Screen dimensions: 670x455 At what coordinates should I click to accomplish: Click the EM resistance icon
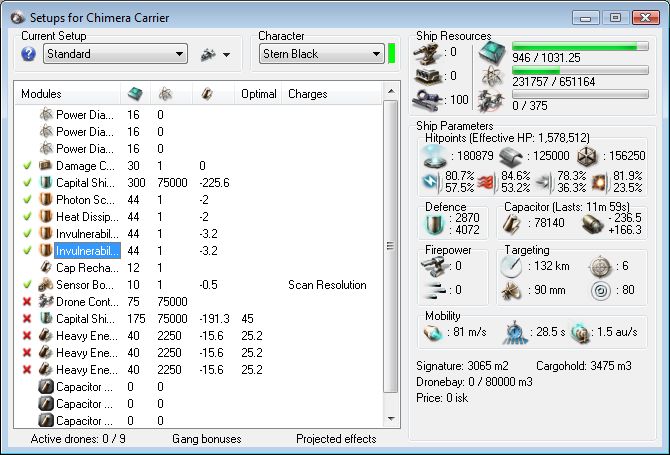pyautogui.click(x=432, y=182)
